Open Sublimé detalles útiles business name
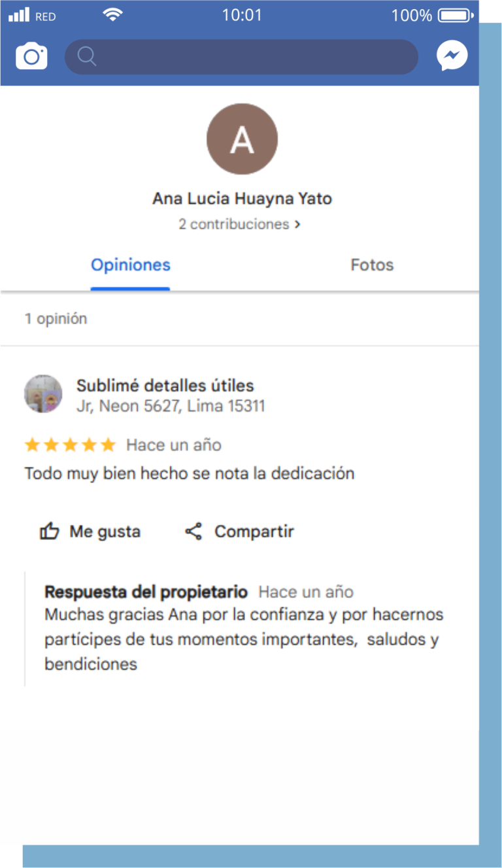This screenshot has width=502, height=868. tap(165, 386)
